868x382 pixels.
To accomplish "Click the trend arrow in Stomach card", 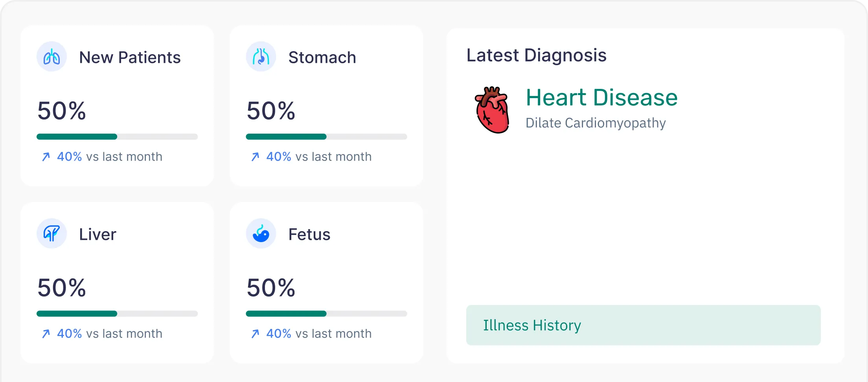I will (255, 157).
